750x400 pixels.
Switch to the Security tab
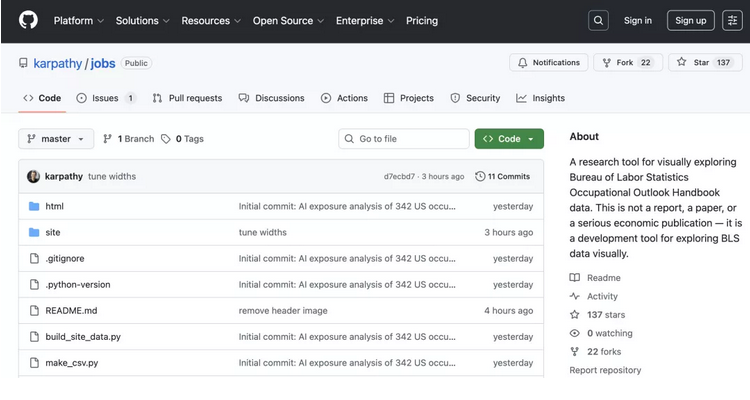point(475,98)
